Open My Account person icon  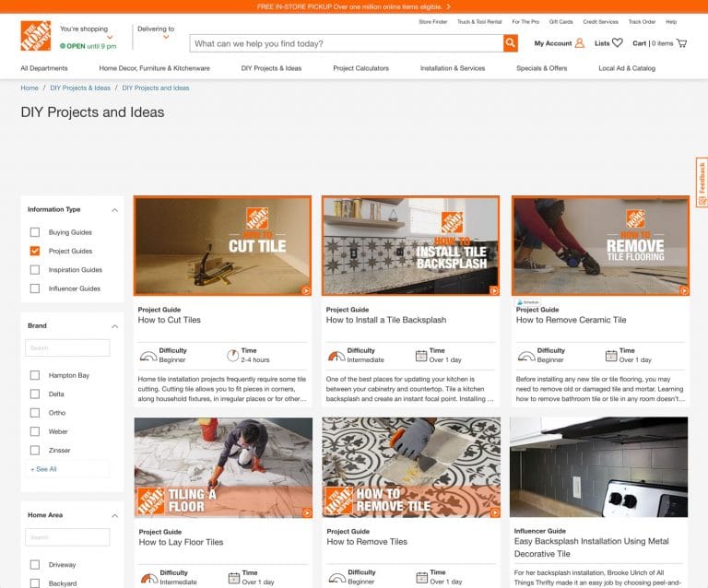click(x=580, y=43)
